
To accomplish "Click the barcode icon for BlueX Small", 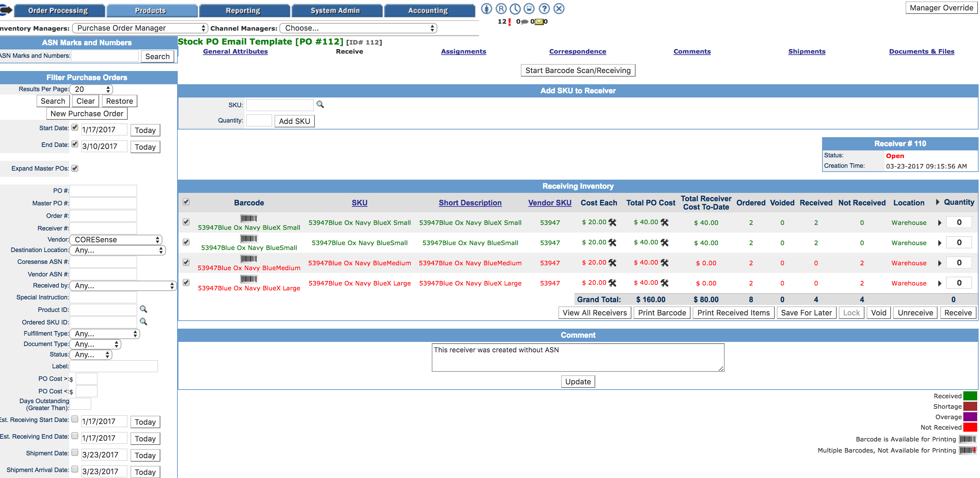I will [249, 218].
